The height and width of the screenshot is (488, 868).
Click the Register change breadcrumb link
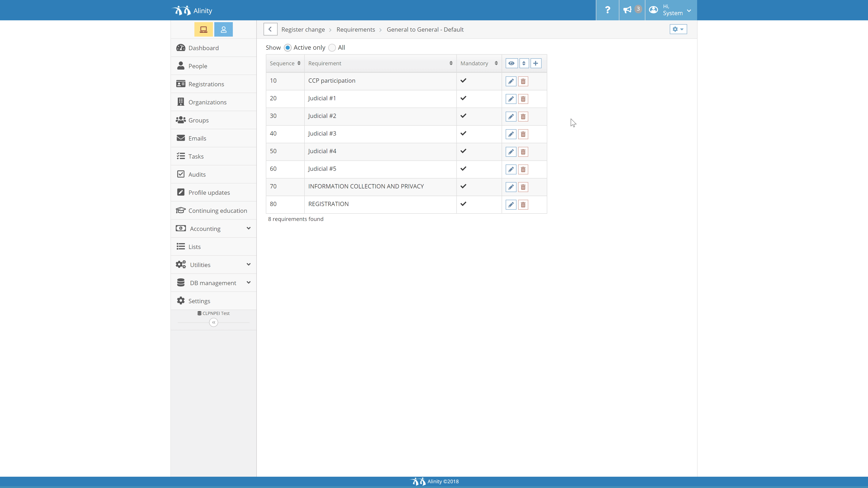point(303,30)
